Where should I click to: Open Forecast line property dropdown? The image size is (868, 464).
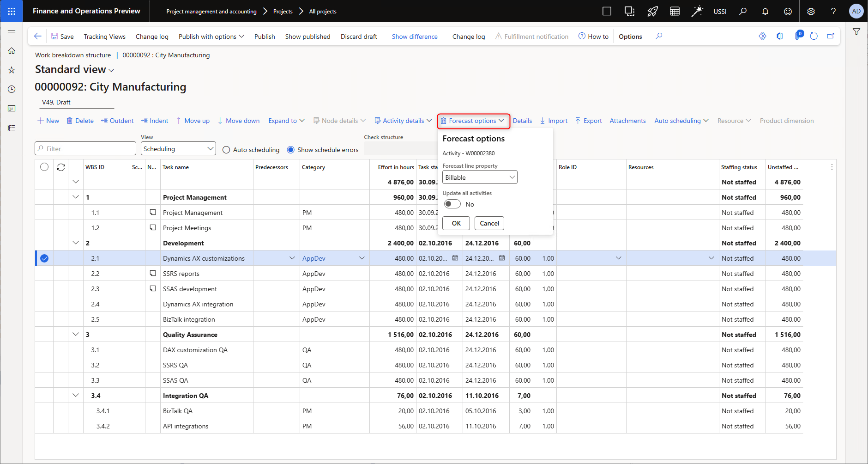tap(479, 177)
